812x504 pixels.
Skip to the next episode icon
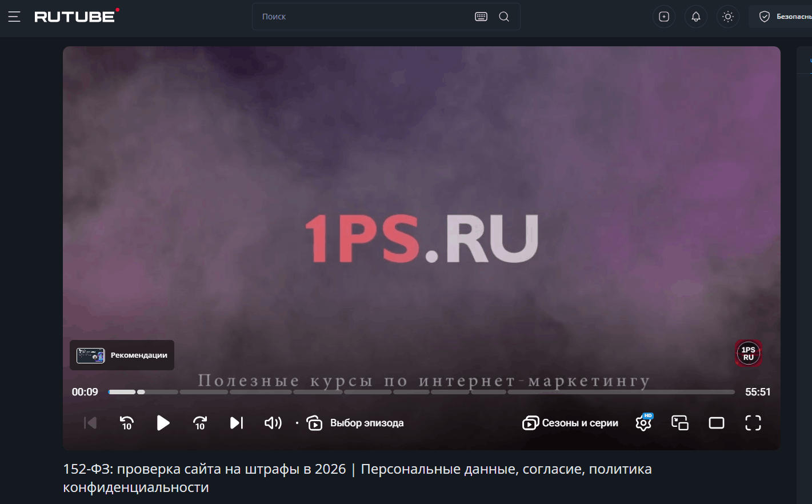236,423
